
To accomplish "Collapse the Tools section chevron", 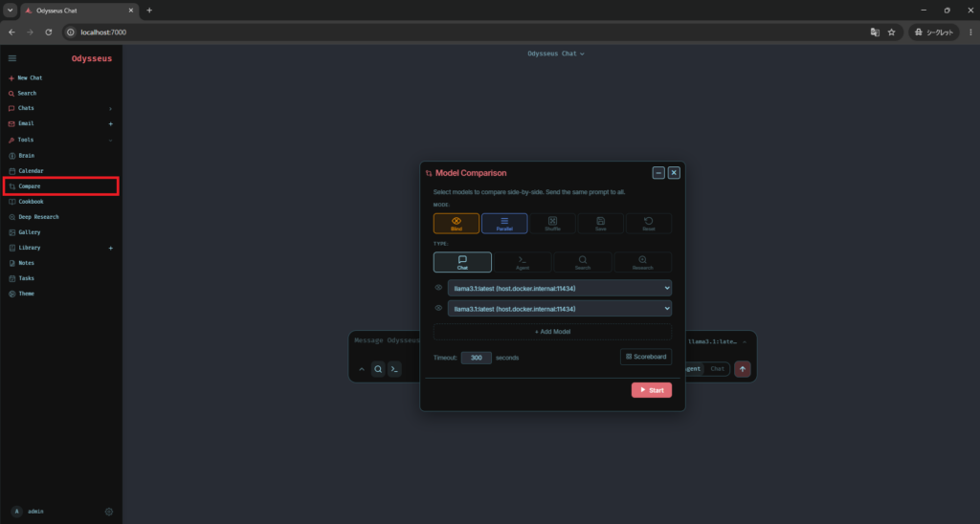I will [111, 140].
